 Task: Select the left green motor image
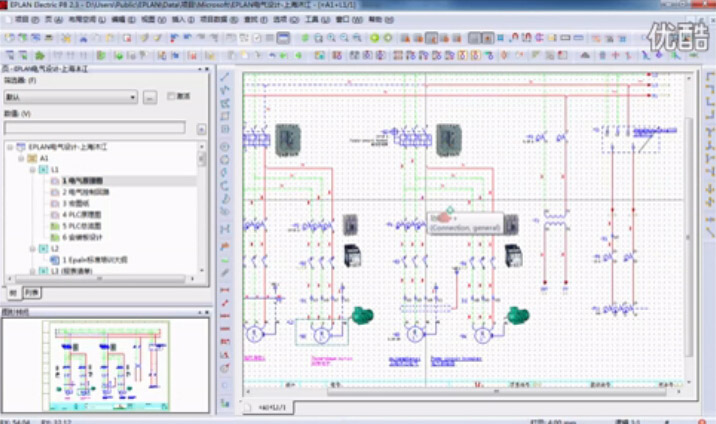point(363,315)
